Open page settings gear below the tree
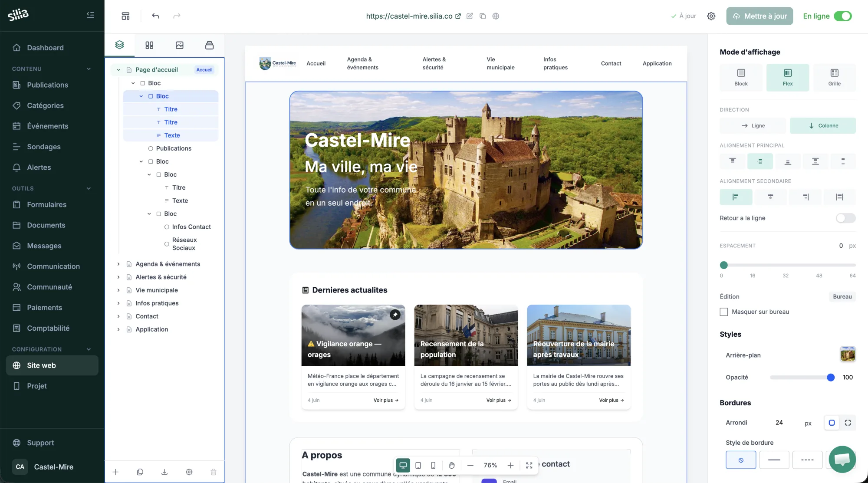Image resolution: width=868 pixels, height=483 pixels. (189, 472)
